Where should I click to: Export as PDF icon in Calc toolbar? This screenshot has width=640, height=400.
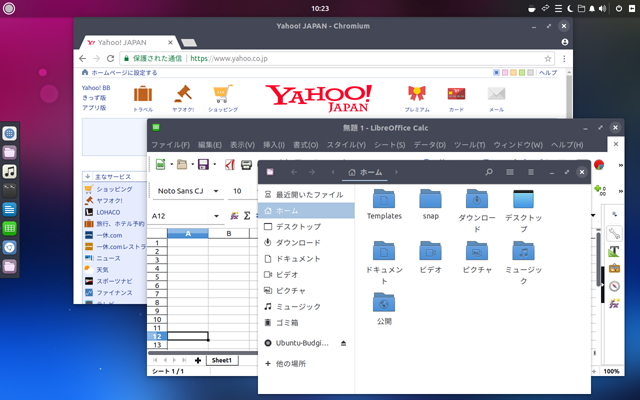coord(230,164)
